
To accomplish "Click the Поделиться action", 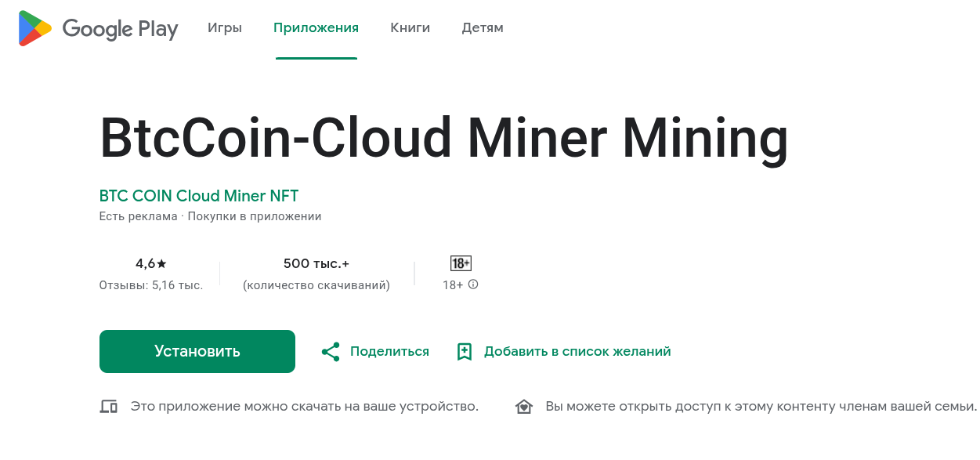I will [x=389, y=351].
